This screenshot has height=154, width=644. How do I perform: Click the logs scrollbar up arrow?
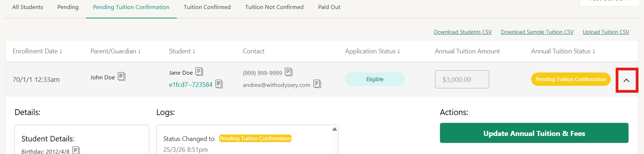334,129
